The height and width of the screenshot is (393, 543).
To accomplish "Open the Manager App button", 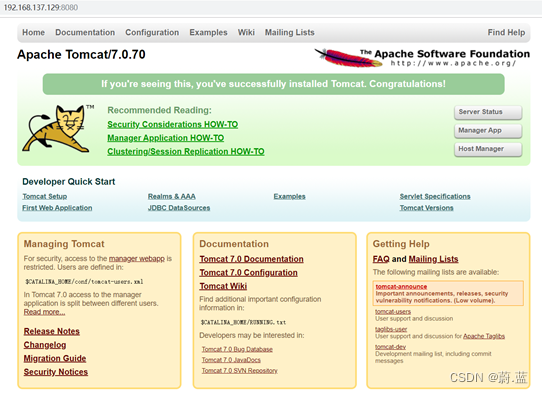I will pyautogui.click(x=488, y=131).
